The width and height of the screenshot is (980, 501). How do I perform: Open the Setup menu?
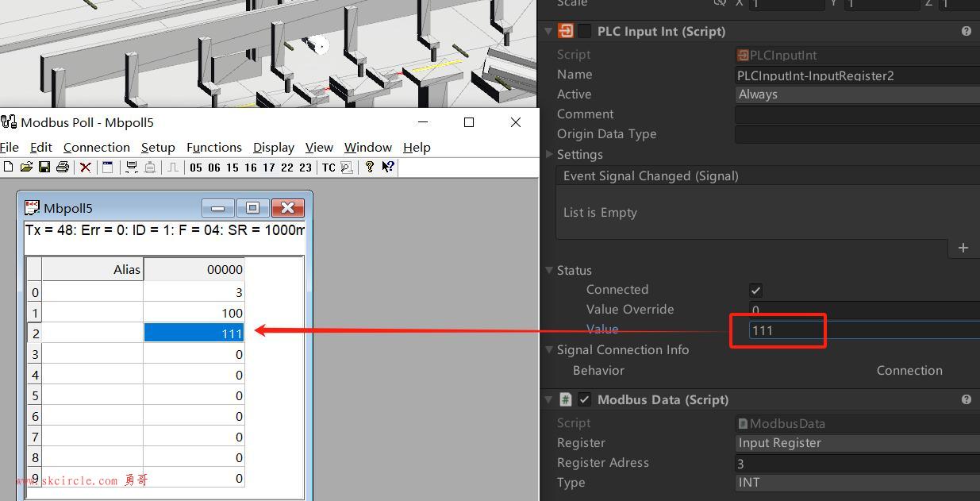(x=158, y=147)
